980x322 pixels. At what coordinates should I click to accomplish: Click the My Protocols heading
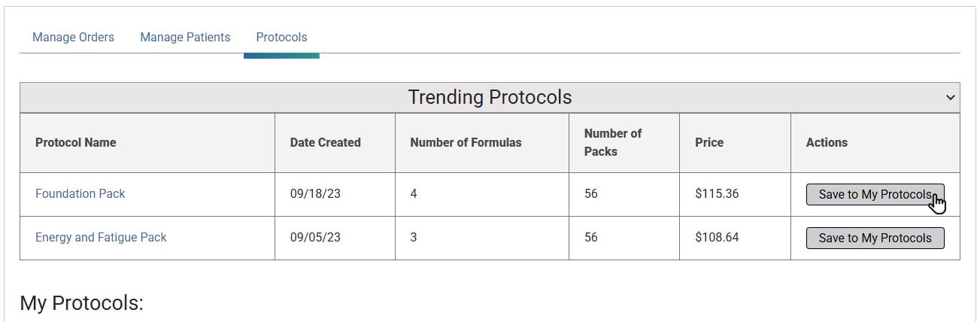pyautogui.click(x=81, y=303)
